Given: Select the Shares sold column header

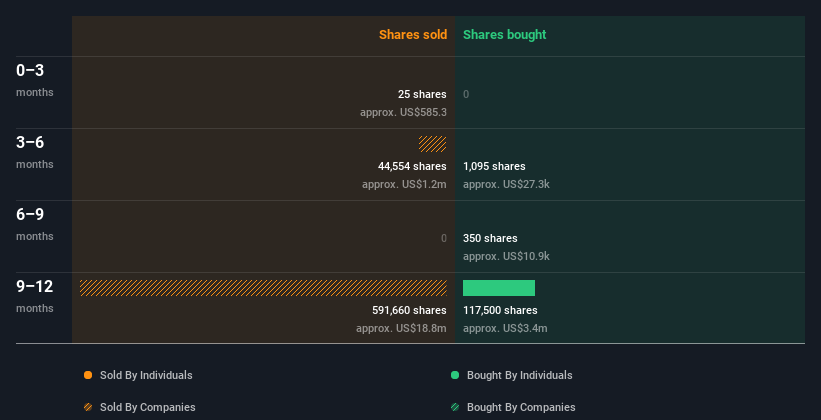Looking at the screenshot, I should click(x=412, y=35).
